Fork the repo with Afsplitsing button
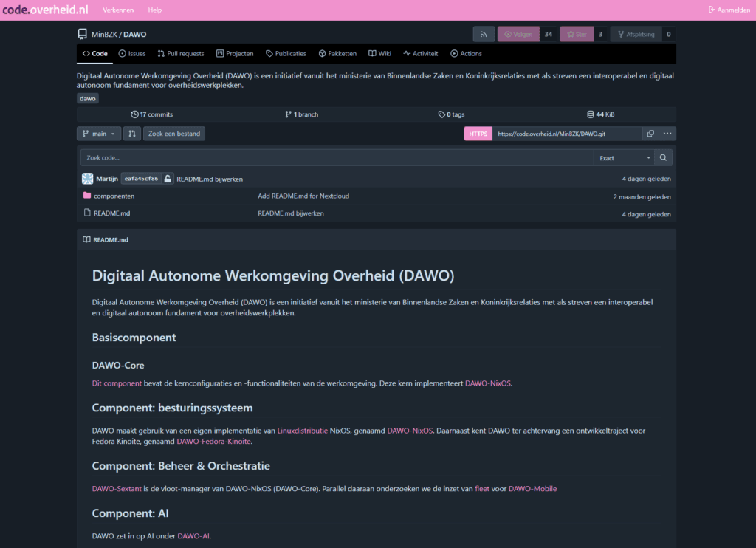This screenshot has height=548, width=756. (636, 34)
